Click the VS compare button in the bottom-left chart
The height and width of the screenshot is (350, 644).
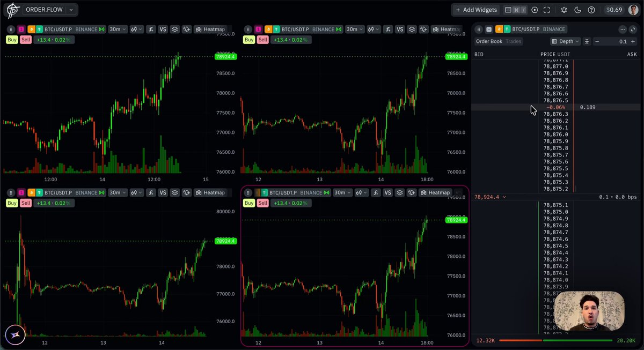pos(163,192)
